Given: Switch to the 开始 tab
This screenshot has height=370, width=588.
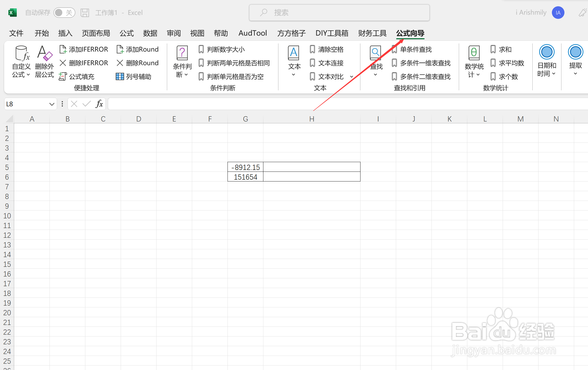Looking at the screenshot, I should (42, 33).
